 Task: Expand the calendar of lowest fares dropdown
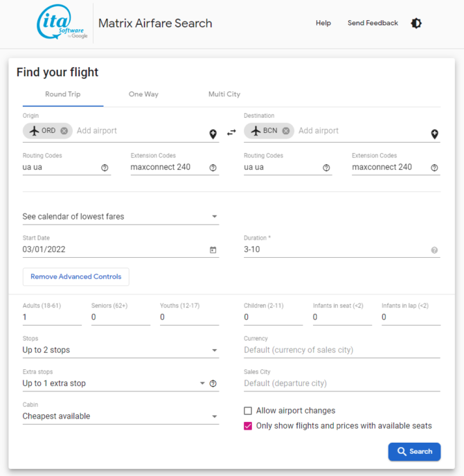pyautogui.click(x=121, y=216)
